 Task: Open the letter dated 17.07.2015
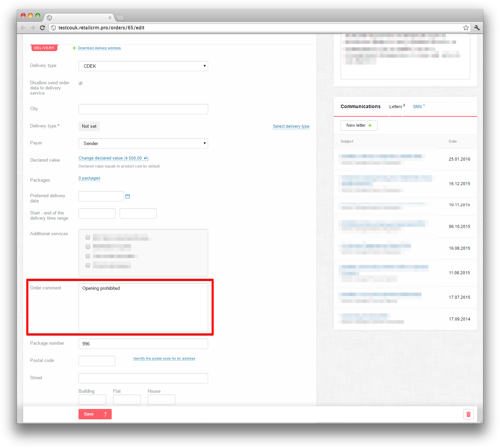[x=405, y=297]
